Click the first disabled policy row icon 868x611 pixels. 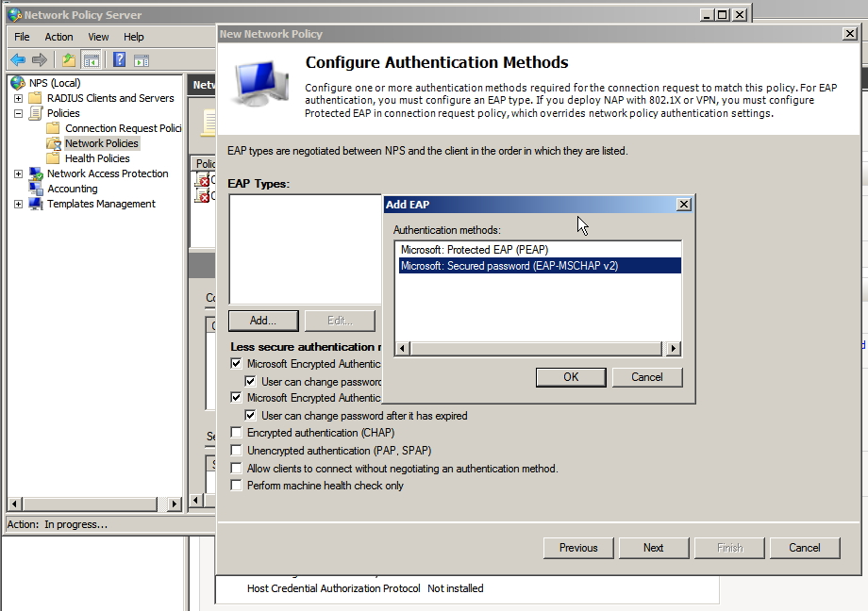coord(203,180)
